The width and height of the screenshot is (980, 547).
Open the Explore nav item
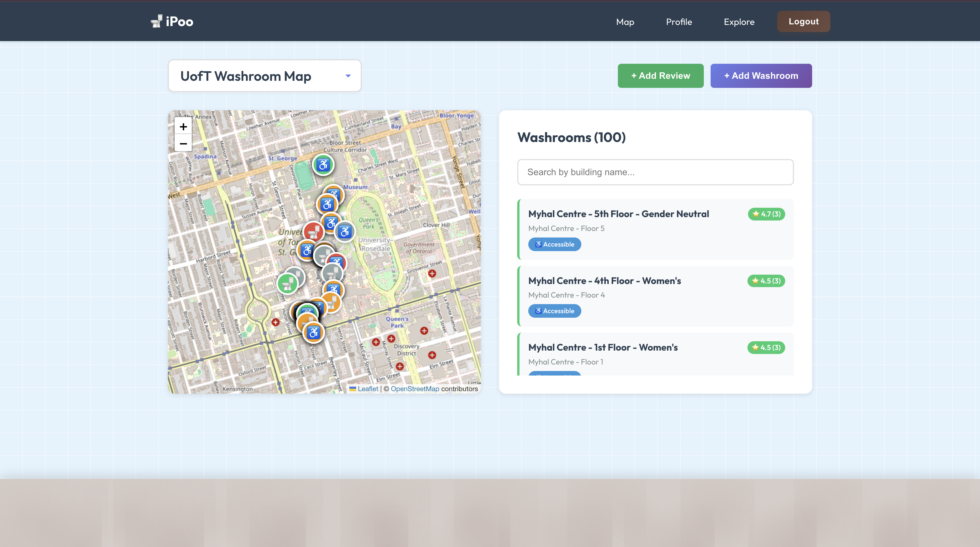[x=739, y=22]
